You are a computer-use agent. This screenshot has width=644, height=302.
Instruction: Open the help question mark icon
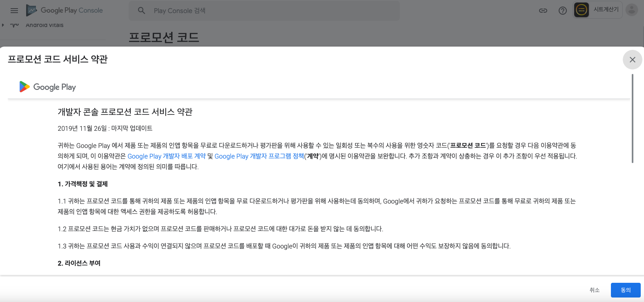tap(563, 11)
